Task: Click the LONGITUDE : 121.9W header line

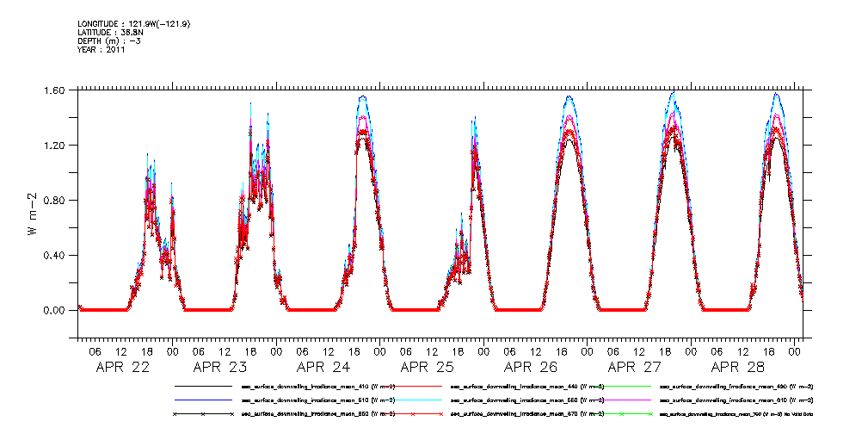Action: [134, 24]
